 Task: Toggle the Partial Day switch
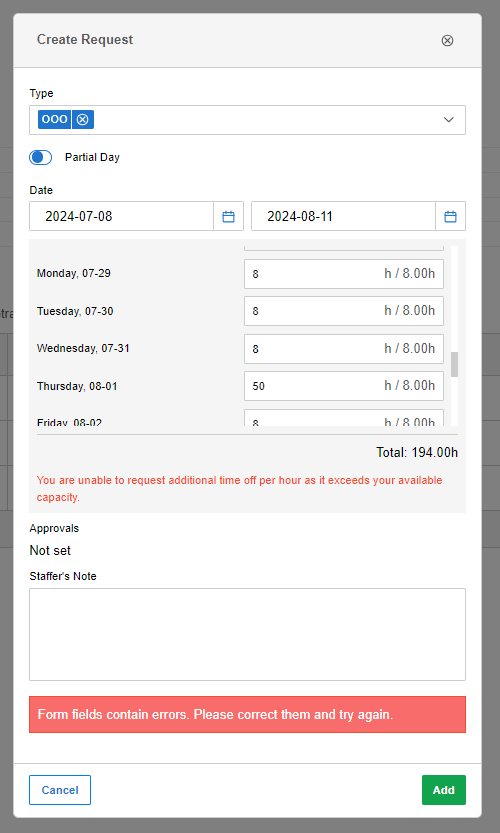(40, 157)
